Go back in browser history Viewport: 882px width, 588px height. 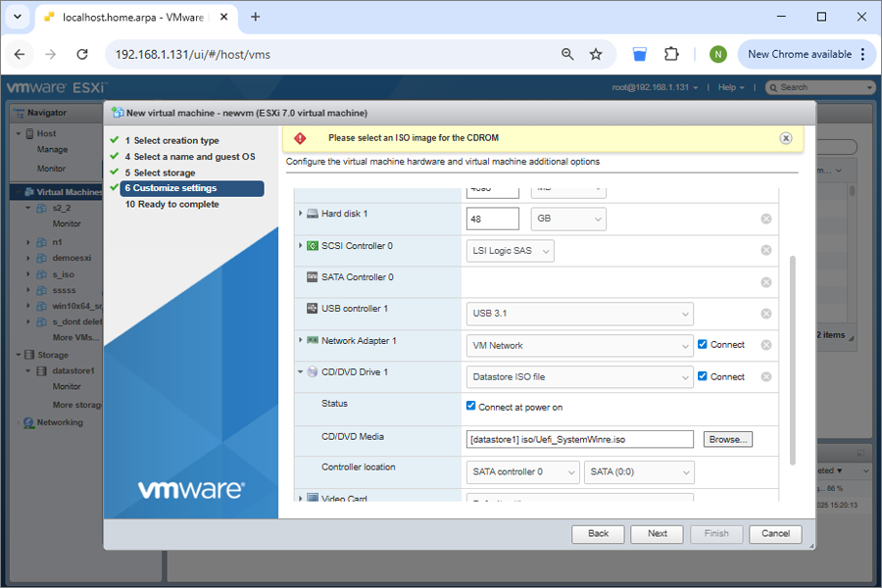(20, 55)
